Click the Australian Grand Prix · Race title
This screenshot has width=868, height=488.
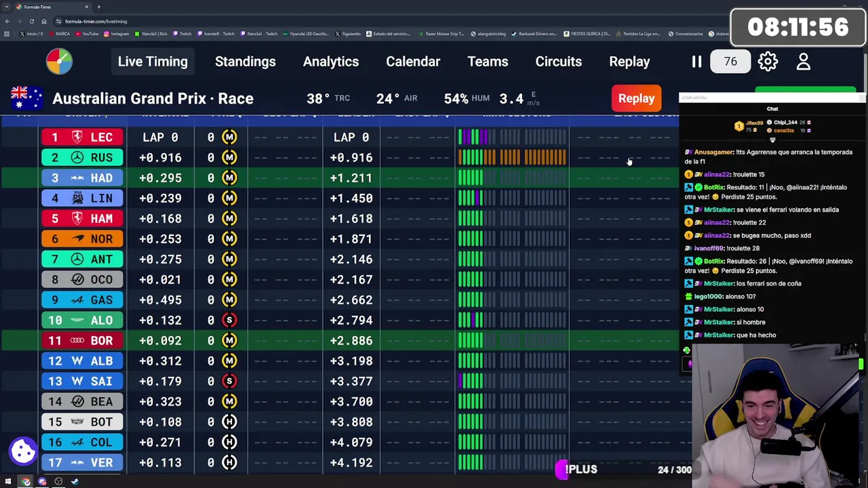[x=153, y=98]
